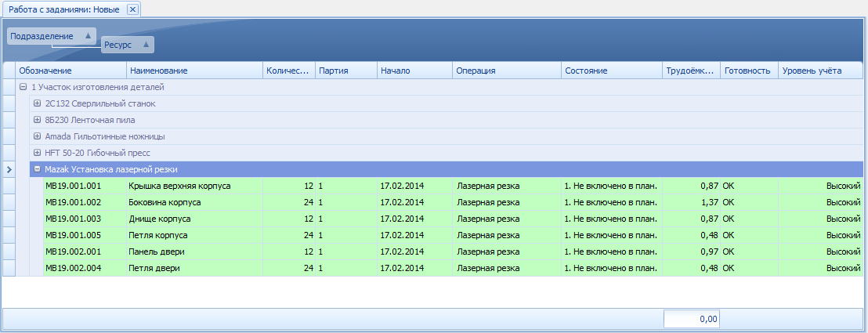Collapse Mazak Установка лазерной резки group

pyautogui.click(x=37, y=169)
